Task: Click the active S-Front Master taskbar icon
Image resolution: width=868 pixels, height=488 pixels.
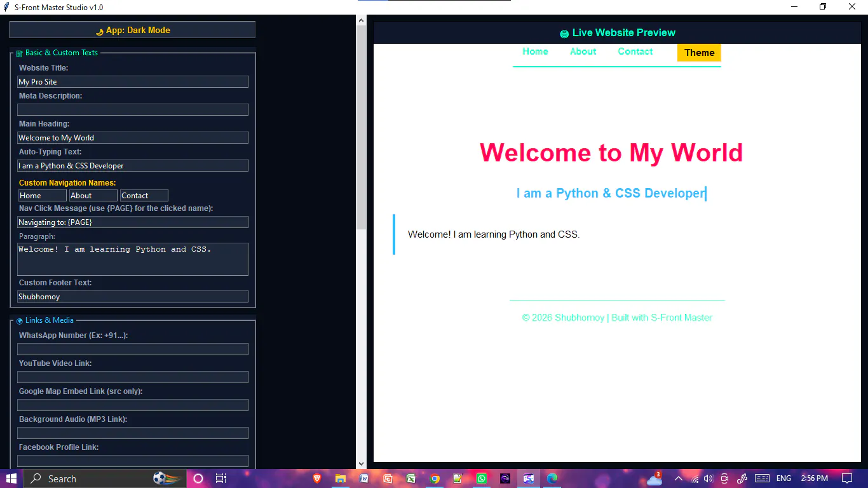Action: coord(529,478)
